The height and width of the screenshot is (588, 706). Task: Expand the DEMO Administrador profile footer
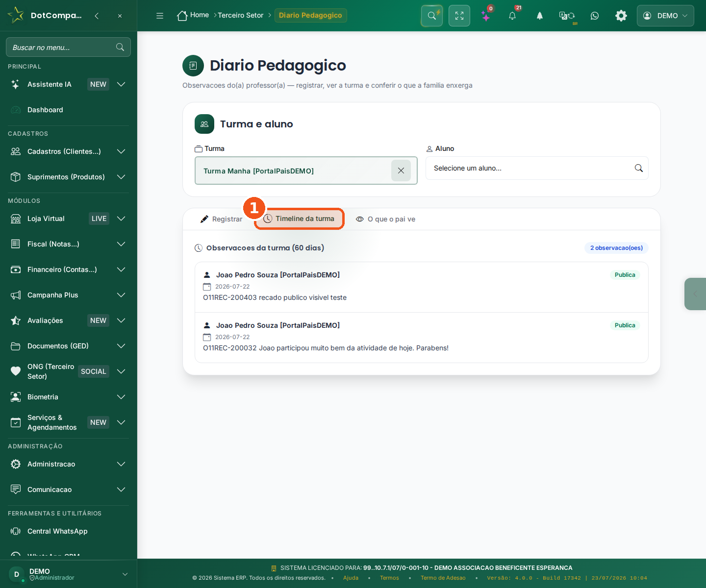click(x=68, y=574)
